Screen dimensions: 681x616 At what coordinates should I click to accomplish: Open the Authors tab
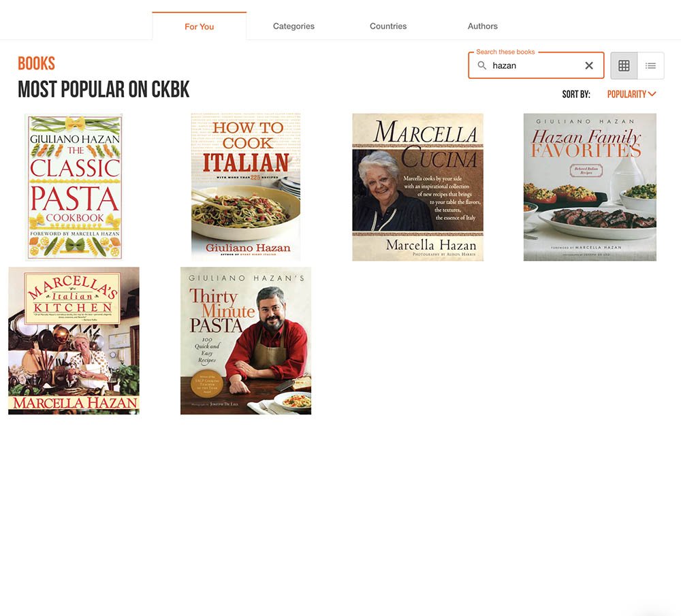[x=483, y=26]
